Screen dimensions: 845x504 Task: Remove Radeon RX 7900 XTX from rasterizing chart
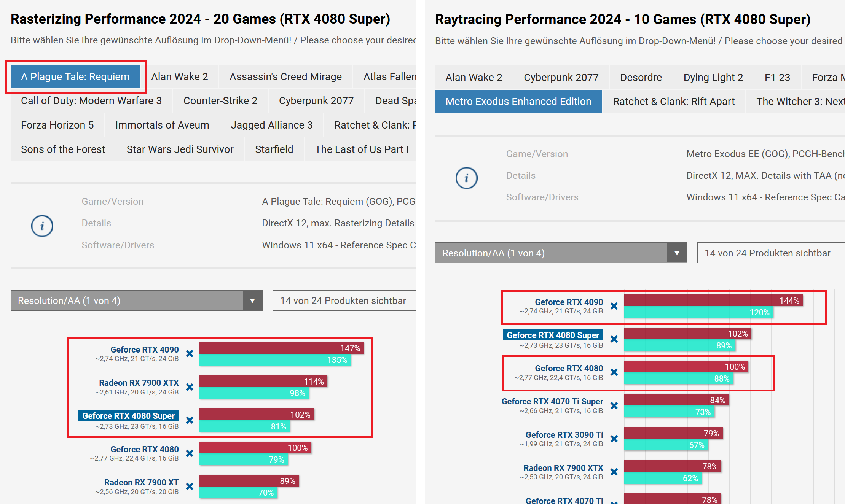190,387
